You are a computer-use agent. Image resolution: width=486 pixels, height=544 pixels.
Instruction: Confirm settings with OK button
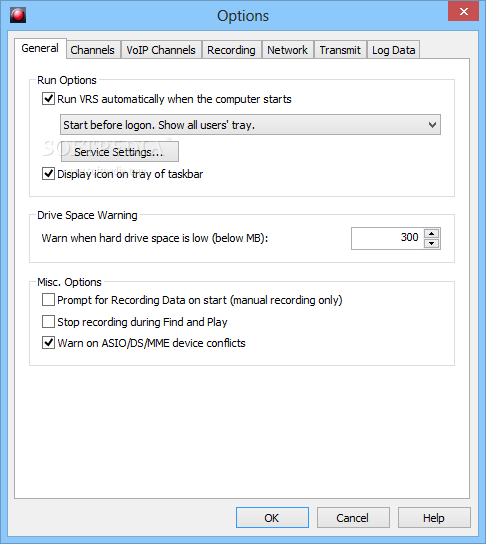(272, 518)
